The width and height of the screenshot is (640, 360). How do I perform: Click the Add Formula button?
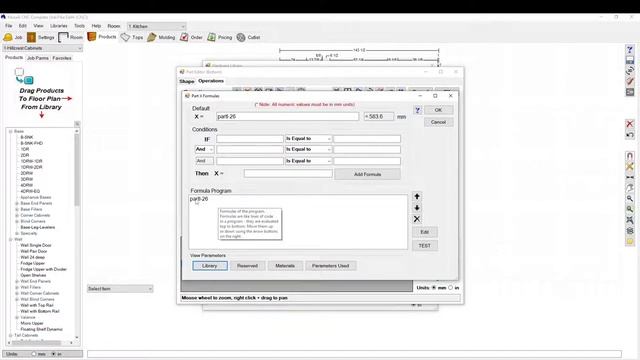(367, 174)
